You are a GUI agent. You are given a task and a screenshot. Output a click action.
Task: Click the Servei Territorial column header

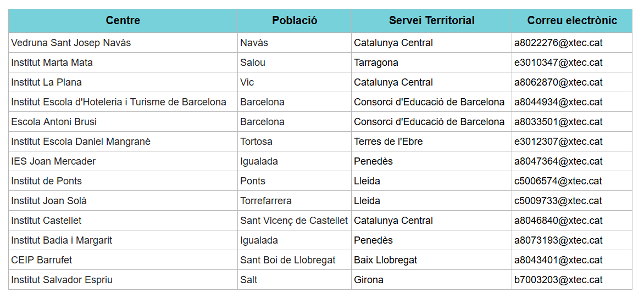[431, 21]
